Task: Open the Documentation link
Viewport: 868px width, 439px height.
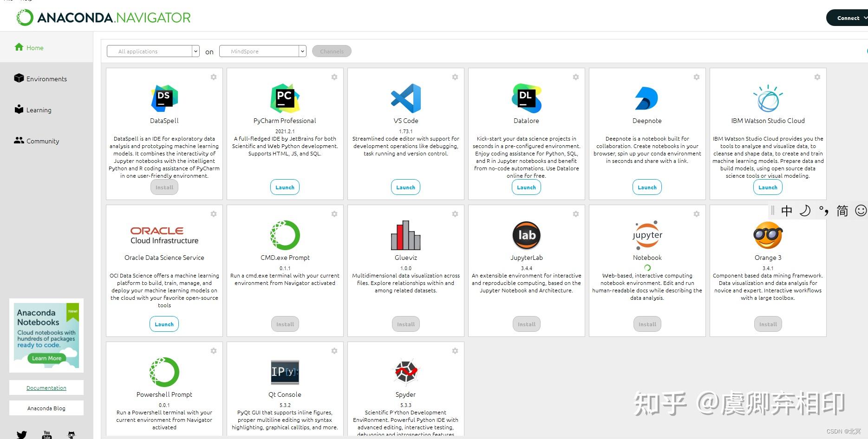Action: 46,387
